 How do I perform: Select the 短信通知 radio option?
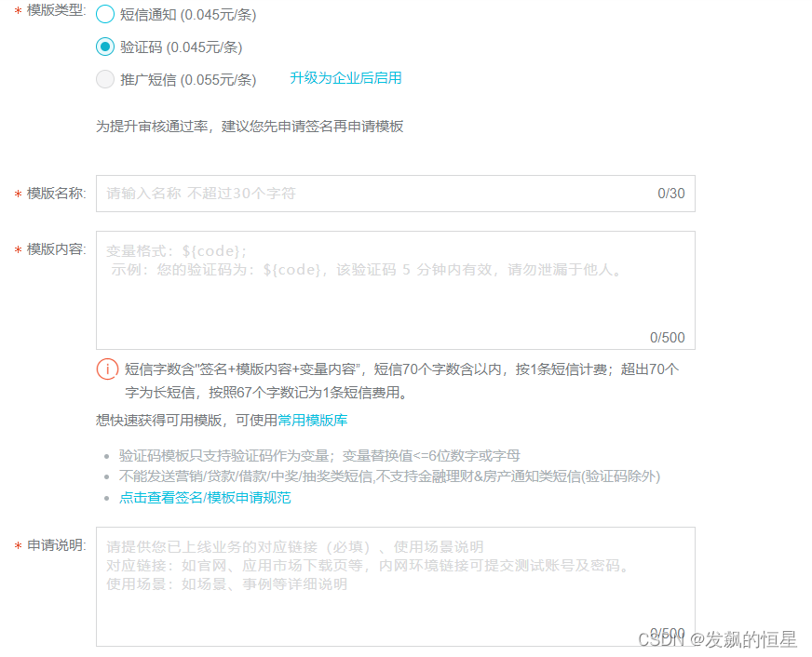(105, 14)
